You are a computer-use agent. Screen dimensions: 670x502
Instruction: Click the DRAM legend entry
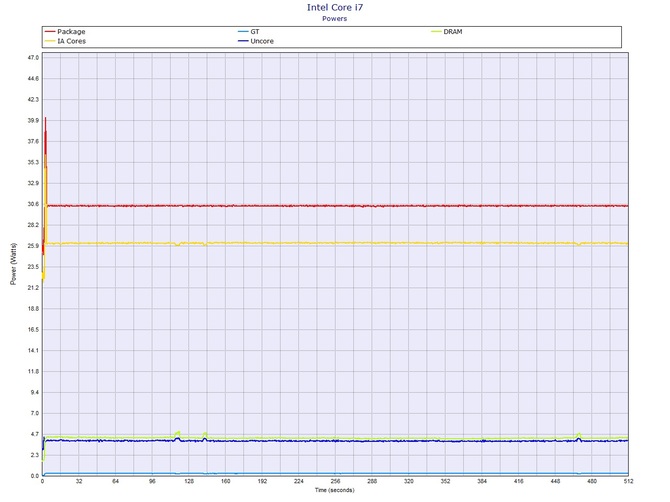[447, 32]
